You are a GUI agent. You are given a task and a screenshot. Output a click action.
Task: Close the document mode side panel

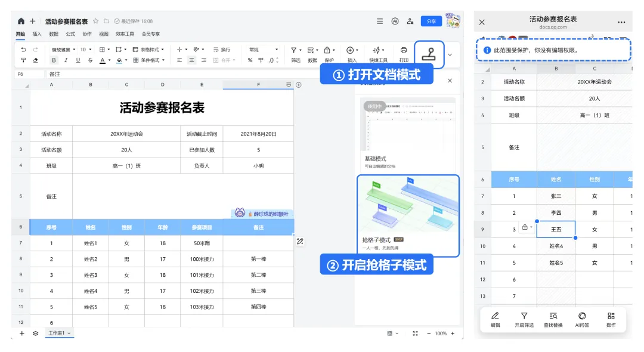(x=450, y=81)
